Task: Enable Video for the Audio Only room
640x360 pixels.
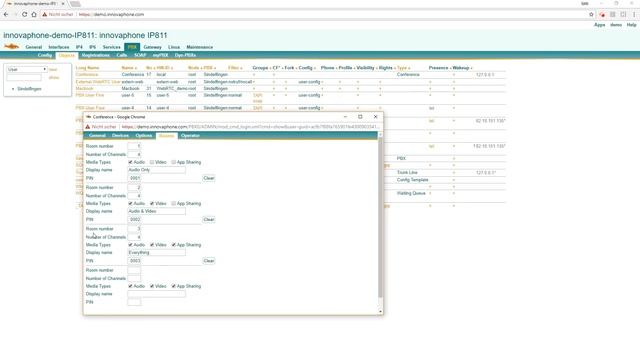Action: 152,162
